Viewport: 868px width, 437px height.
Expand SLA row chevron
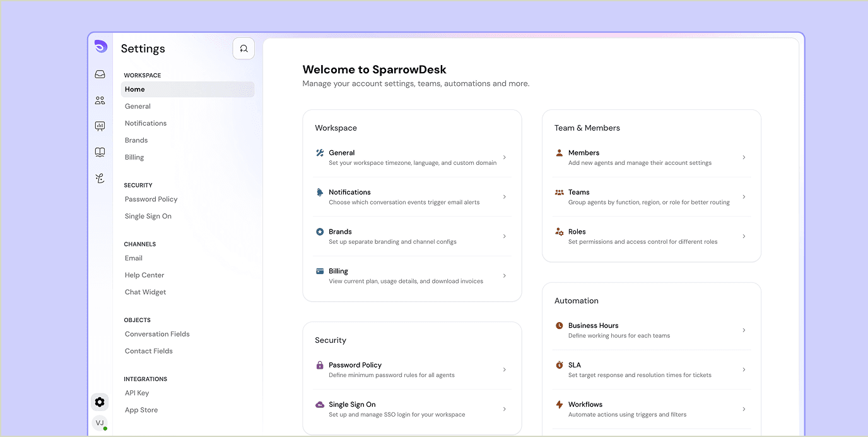click(x=744, y=369)
